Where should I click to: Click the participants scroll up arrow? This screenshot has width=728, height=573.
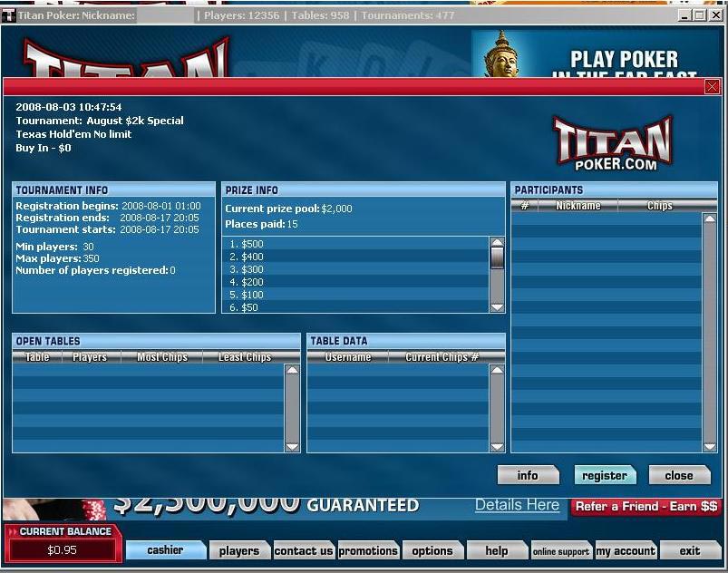tap(710, 219)
